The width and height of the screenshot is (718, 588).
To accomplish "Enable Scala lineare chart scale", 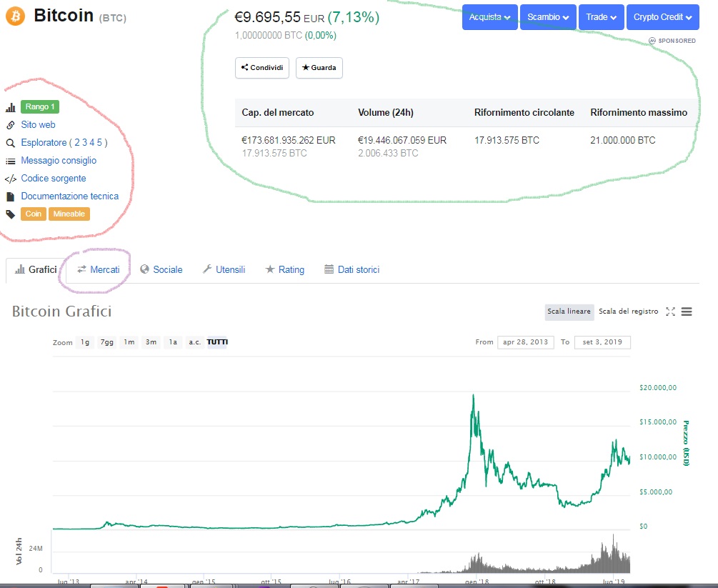I will click(569, 312).
